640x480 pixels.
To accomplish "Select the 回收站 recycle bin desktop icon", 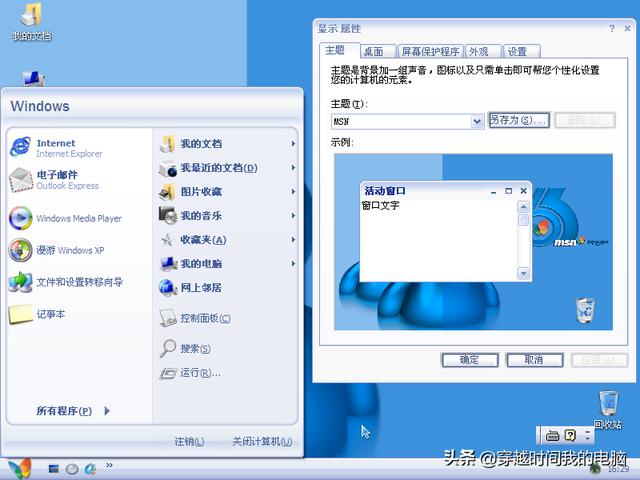I will 608,409.
